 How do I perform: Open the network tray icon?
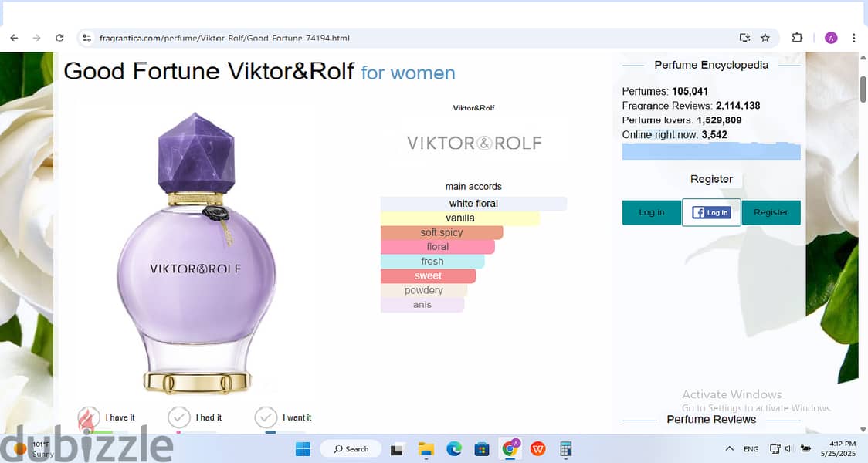(775, 448)
